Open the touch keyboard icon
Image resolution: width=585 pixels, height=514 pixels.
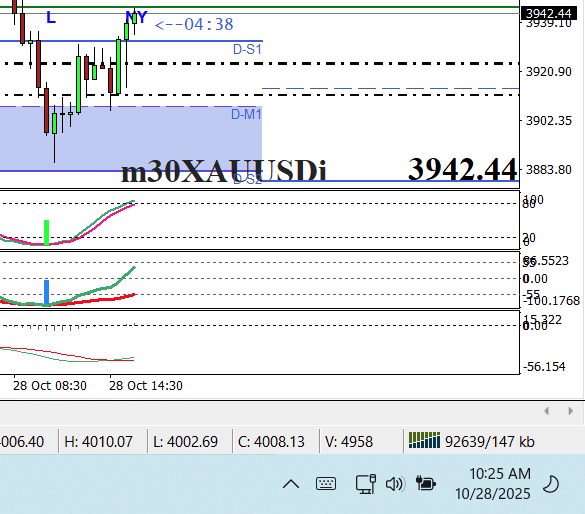point(326,484)
